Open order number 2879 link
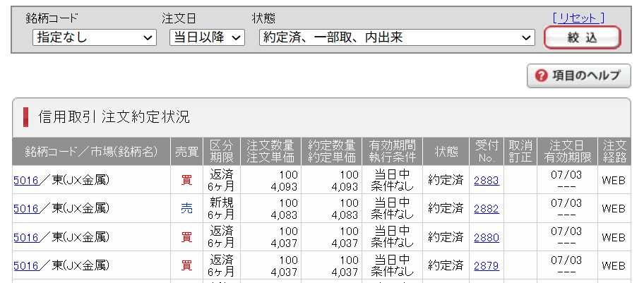This screenshot has width=644, height=283. 487,266
